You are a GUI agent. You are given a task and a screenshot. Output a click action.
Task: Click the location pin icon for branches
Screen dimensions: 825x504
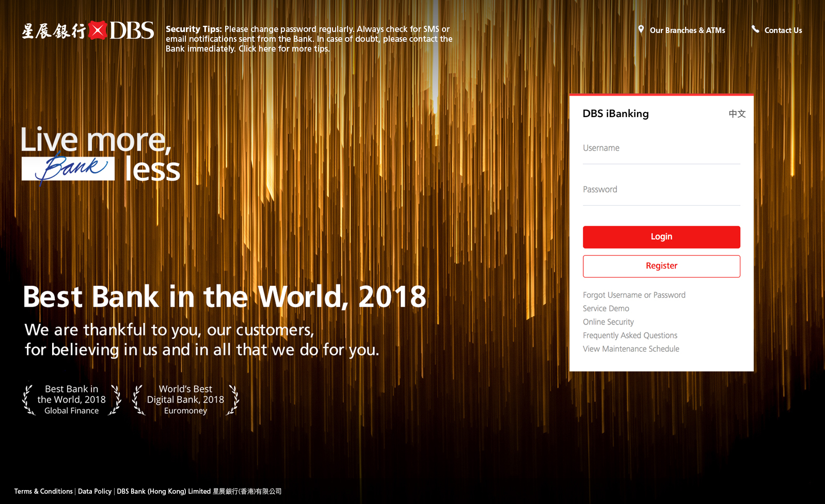pyautogui.click(x=641, y=29)
